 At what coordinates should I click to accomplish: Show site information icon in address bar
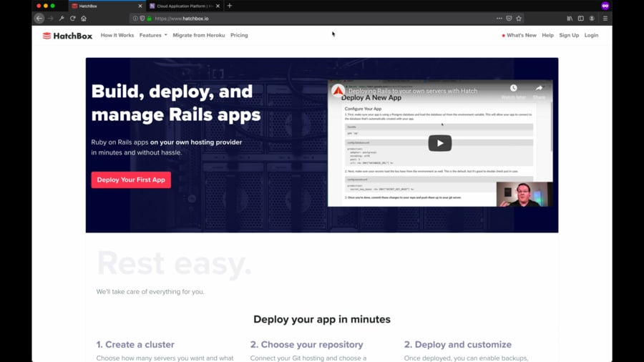[135, 19]
